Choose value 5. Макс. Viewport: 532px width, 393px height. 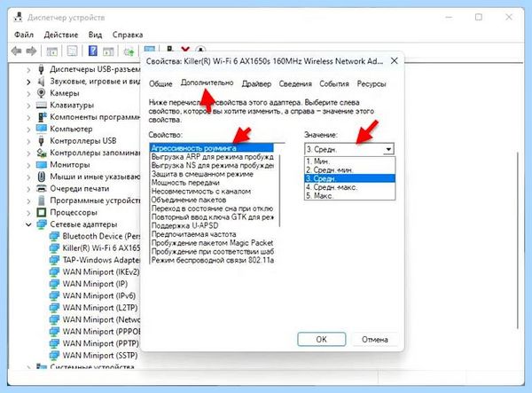tap(350, 196)
